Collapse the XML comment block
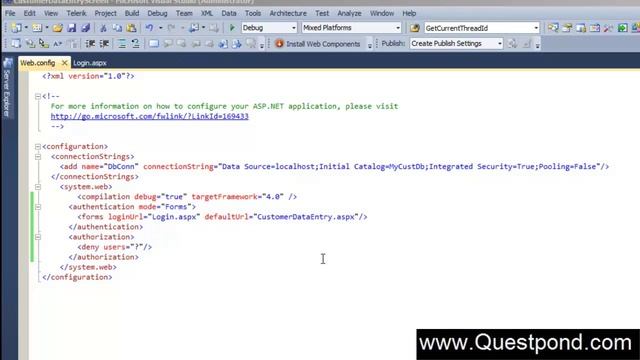The height and width of the screenshot is (360, 640). pyautogui.click(x=38, y=96)
